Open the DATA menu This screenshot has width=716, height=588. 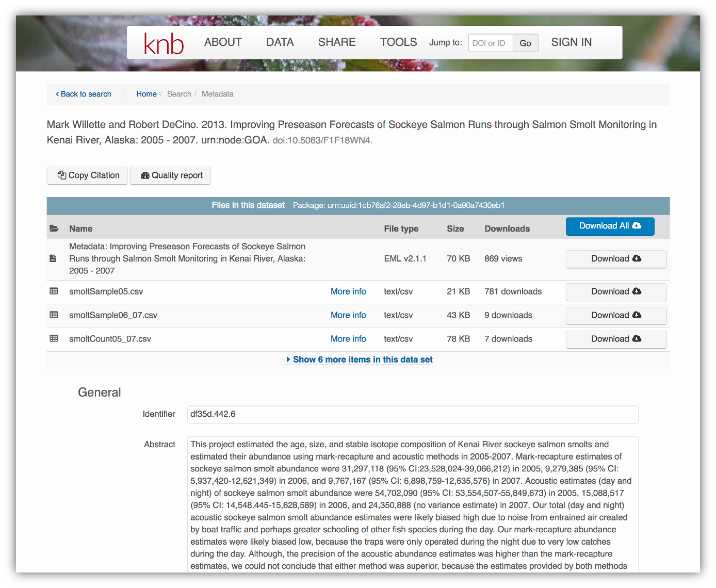[x=280, y=42]
